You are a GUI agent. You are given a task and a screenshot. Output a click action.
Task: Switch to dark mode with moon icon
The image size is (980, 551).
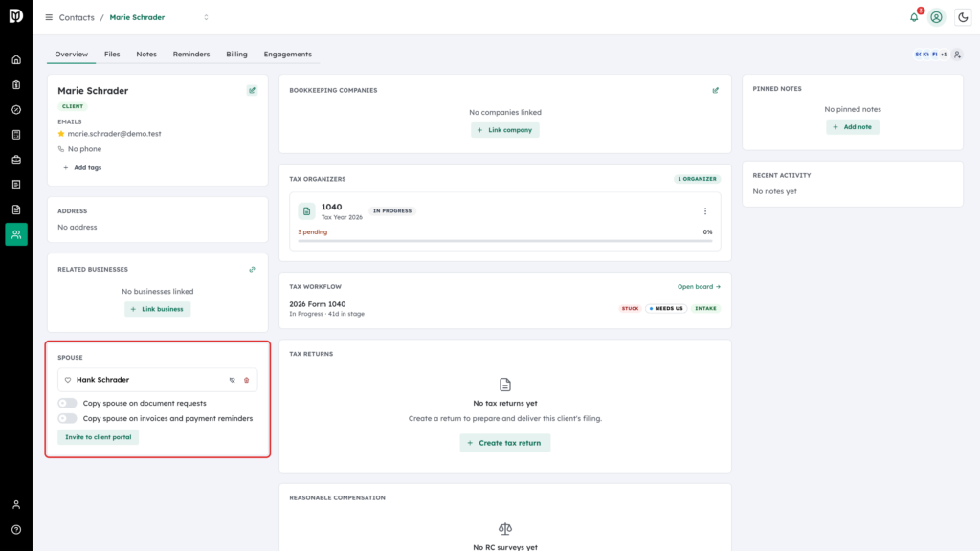point(963,17)
